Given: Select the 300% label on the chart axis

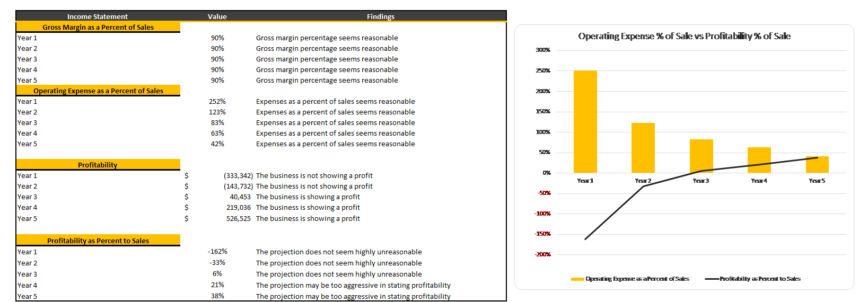Looking at the screenshot, I should point(543,50).
